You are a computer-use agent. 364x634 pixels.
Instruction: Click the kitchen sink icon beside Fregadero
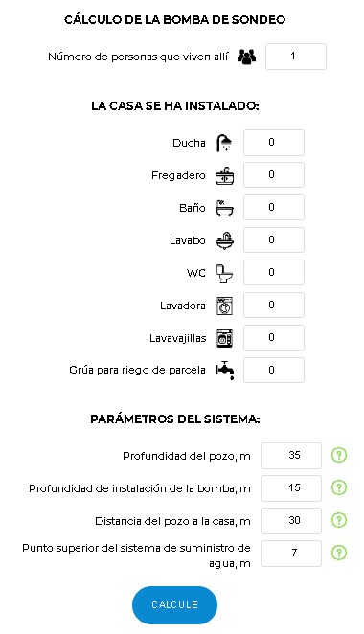coord(224,175)
